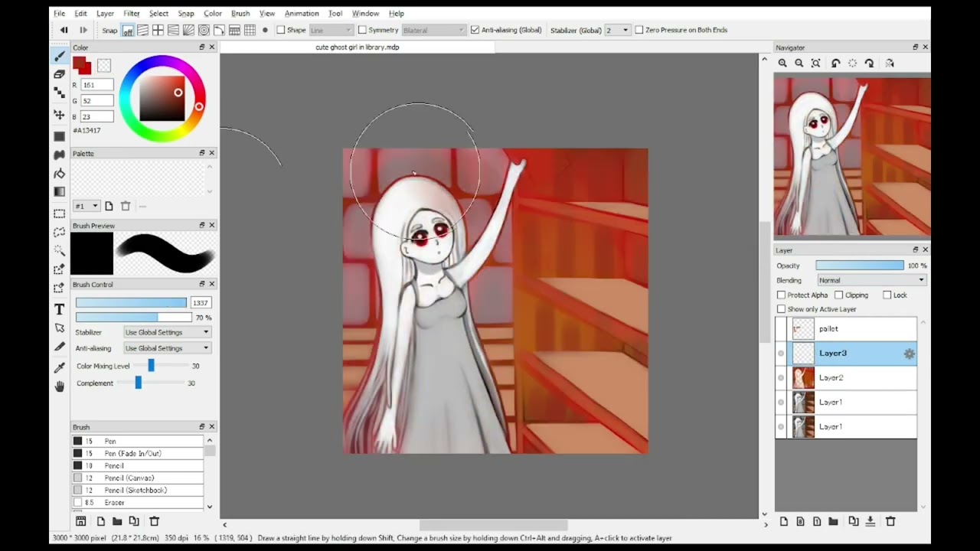Image resolution: width=980 pixels, height=551 pixels.
Task: Adjust the Color Mixing Level slider
Action: click(x=150, y=366)
